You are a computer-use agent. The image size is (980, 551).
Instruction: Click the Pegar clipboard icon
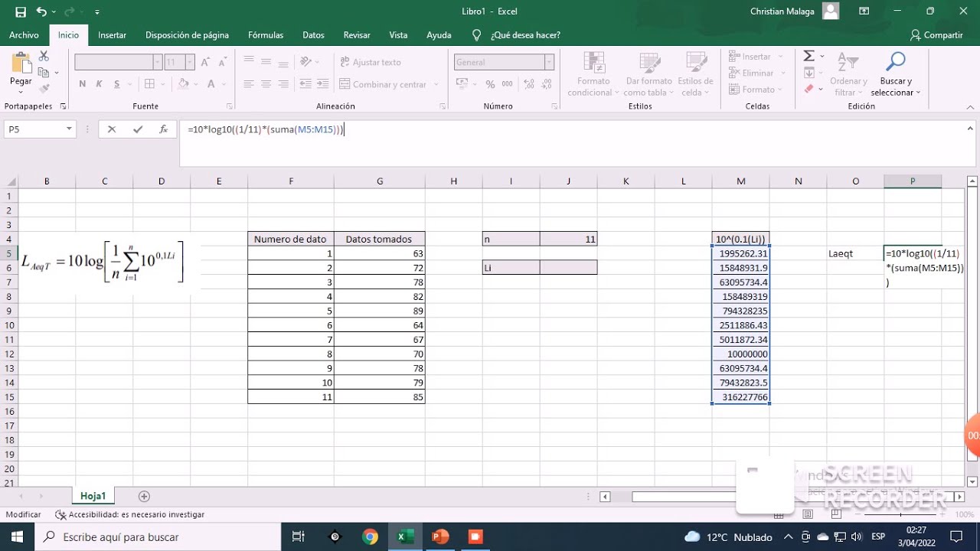pyautogui.click(x=21, y=64)
